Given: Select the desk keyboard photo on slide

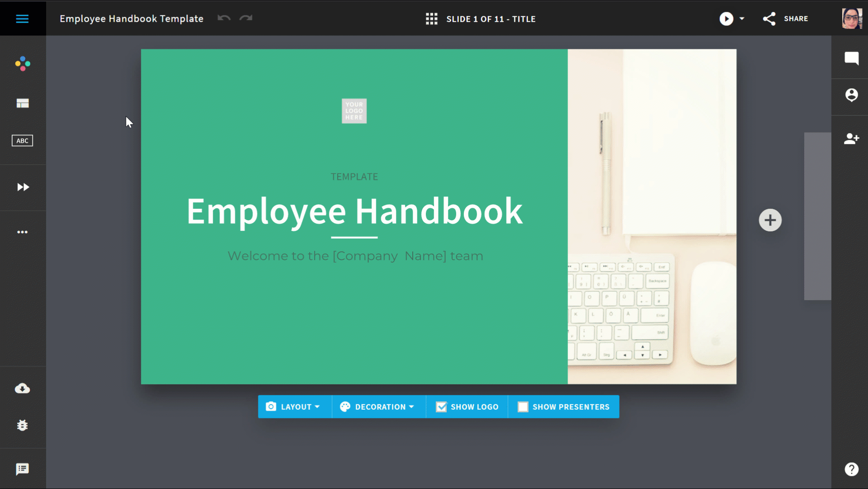Looking at the screenshot, I should (x=652, y=216).
